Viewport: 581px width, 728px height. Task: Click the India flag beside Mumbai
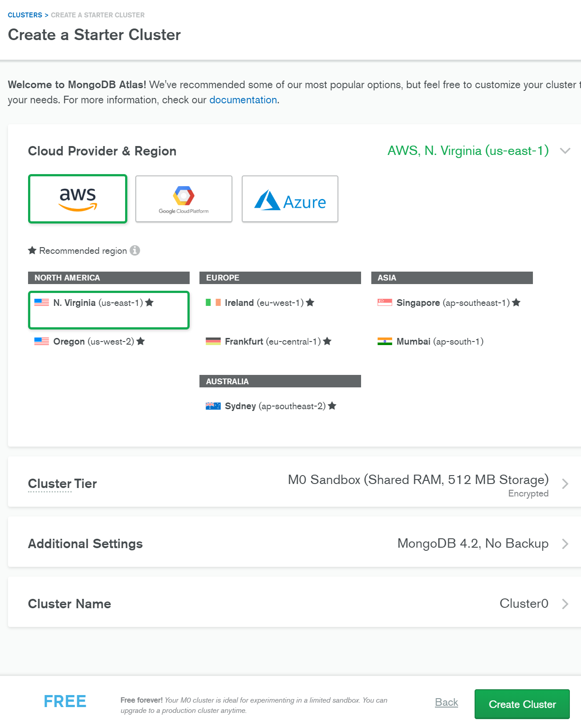pyautogui.click(x=385, y=342)
